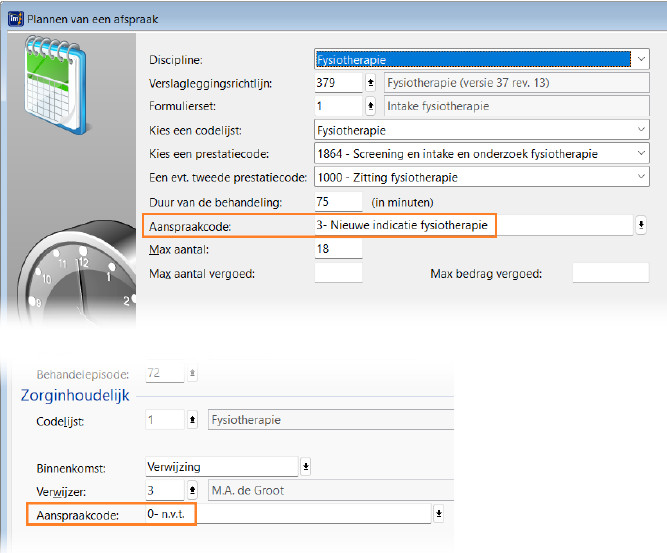The image size is (667, 553).
Task: Open the tweede prestatiecode dropdown
Action: point(640,178)
